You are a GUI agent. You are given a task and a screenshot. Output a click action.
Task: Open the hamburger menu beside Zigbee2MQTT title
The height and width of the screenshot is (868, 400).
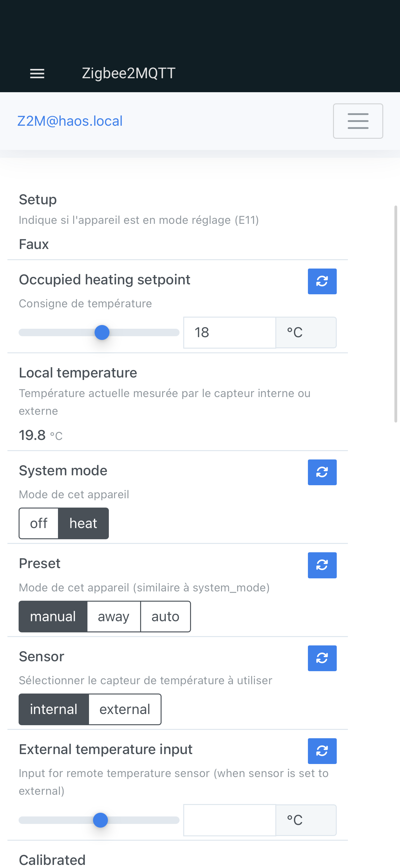(37, 74)
